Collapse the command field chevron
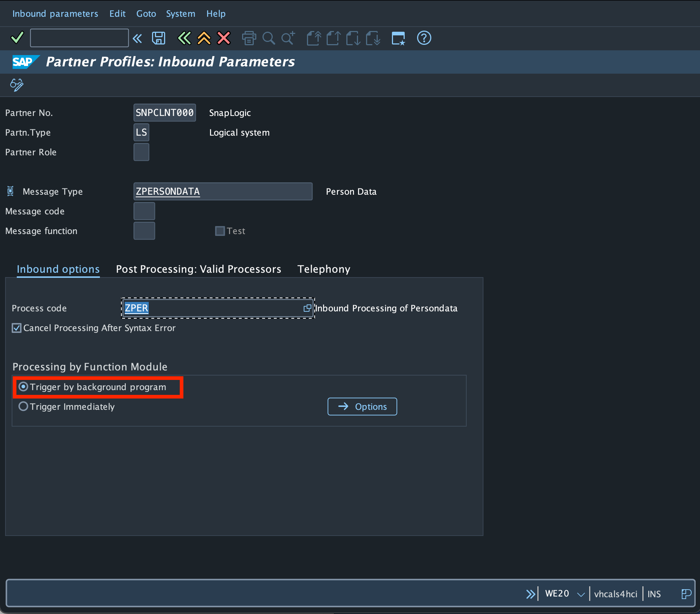The height and width of the screenshot is (614, 700). point(137,38)
